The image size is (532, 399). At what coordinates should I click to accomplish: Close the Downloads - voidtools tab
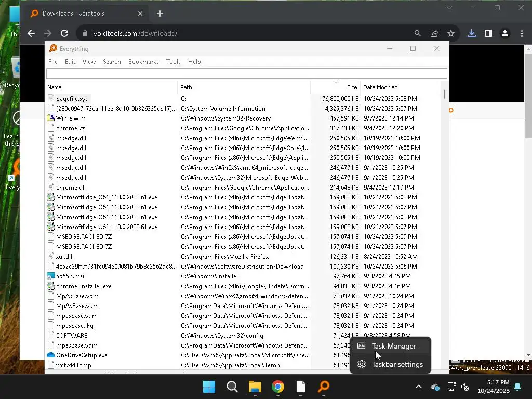tap(140, 14)
